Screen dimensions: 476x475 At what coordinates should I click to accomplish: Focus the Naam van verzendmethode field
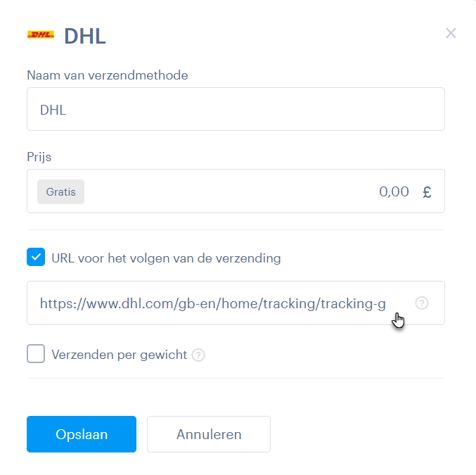tap(236, 109)
